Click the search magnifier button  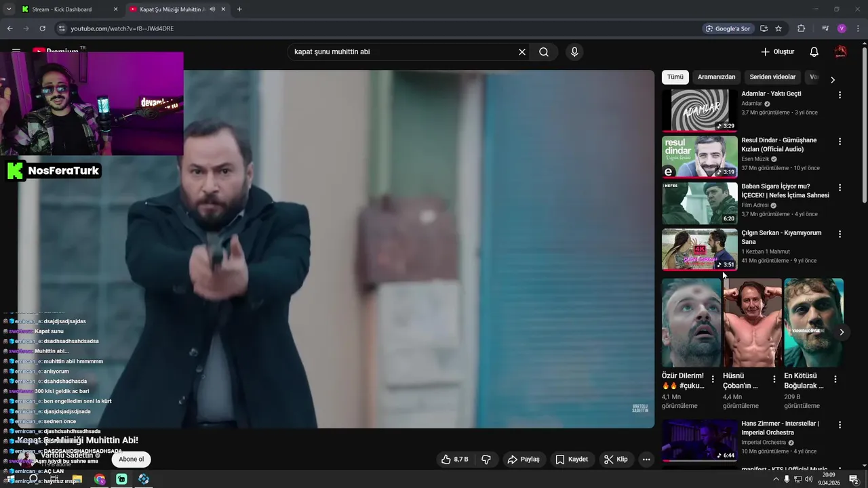coord(544,52)
